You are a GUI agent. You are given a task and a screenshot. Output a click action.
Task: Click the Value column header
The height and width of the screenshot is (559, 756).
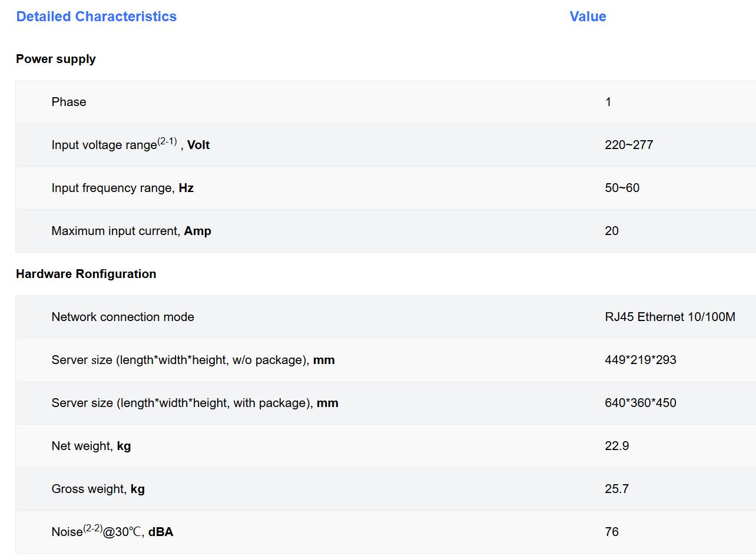pyautogui.click(x=588, y=16)
